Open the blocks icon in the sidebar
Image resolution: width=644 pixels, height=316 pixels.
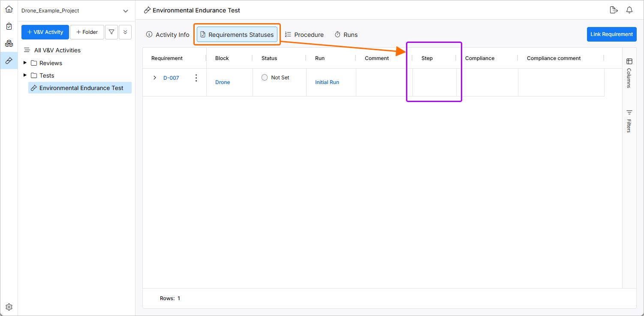(x=9, y=43)
